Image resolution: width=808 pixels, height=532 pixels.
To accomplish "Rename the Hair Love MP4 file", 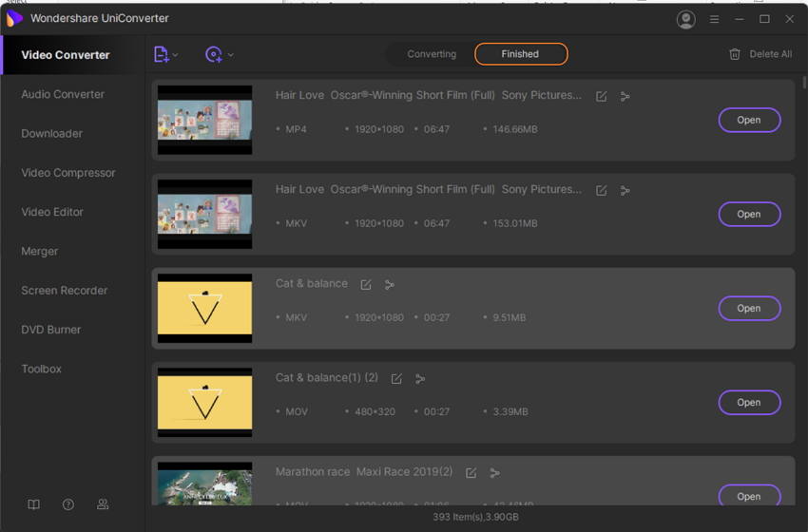I will pos(602,96).
